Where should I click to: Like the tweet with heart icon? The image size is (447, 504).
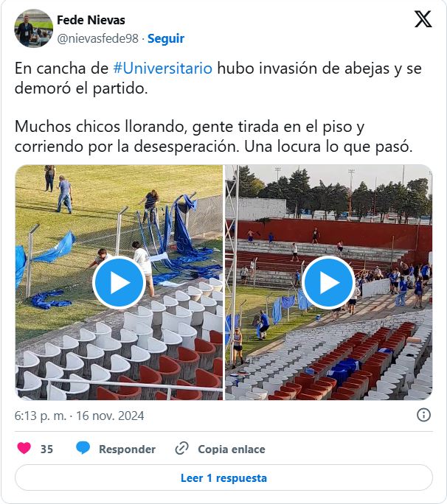coord(24,449)
